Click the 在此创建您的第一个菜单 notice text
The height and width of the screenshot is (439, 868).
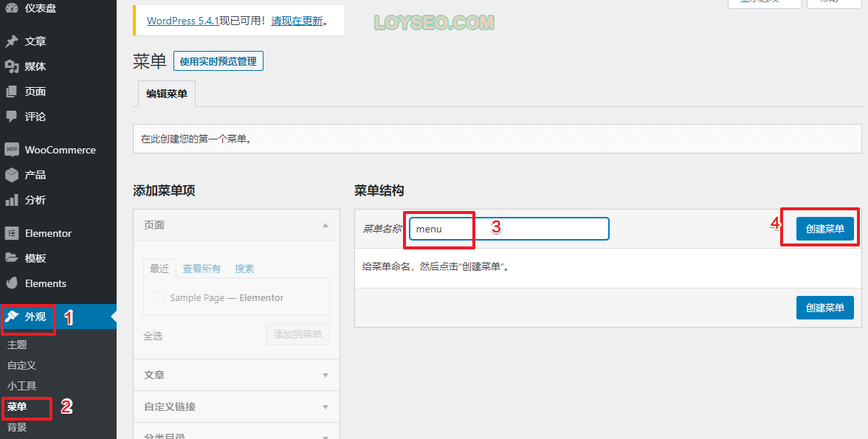[197, 139]
